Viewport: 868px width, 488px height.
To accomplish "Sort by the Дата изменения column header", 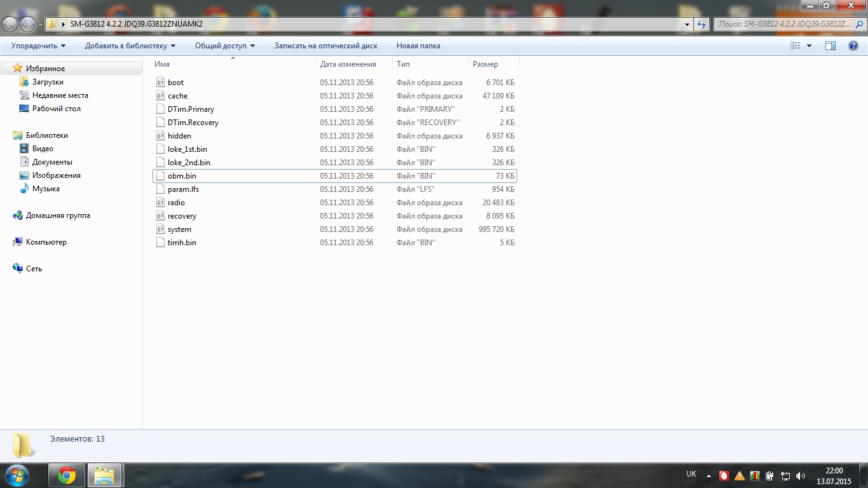I will click(x=348, y=64).
